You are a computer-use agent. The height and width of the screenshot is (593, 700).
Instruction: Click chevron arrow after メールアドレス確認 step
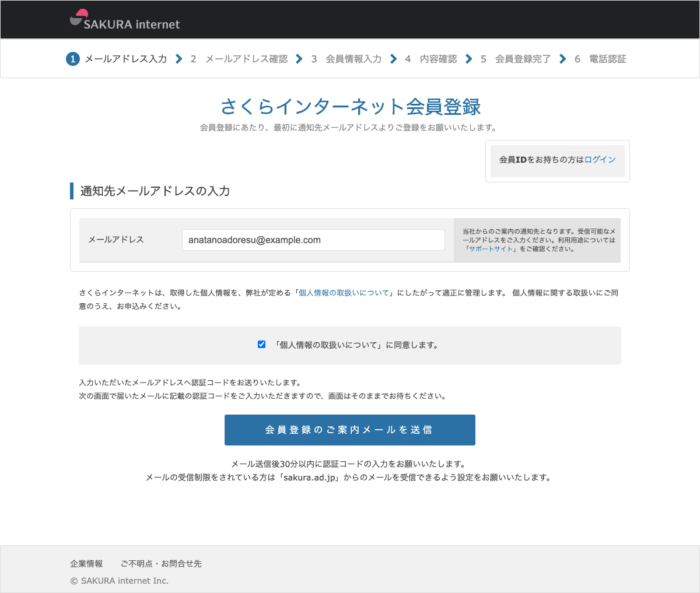(x=299, y=59)
